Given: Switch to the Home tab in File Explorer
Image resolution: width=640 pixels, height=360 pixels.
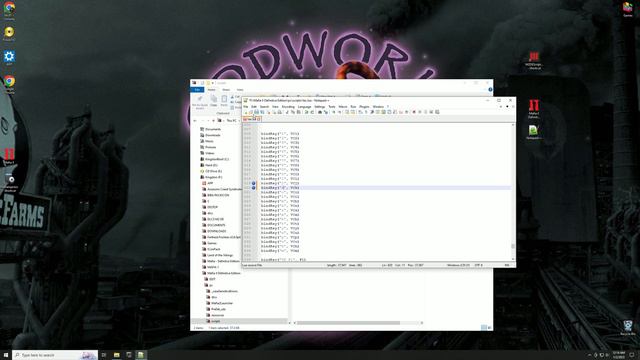Looking at the screenshot, I should 211,90.
